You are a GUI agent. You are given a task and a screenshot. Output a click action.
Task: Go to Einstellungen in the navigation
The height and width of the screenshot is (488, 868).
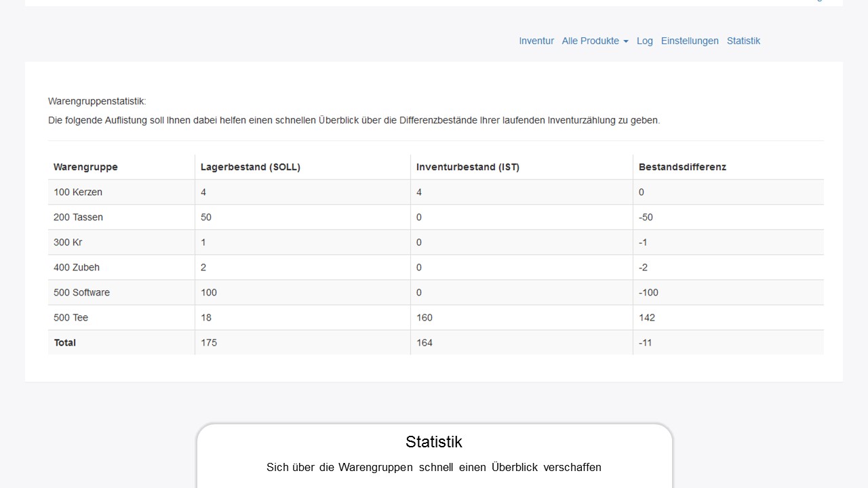[690, 41]
